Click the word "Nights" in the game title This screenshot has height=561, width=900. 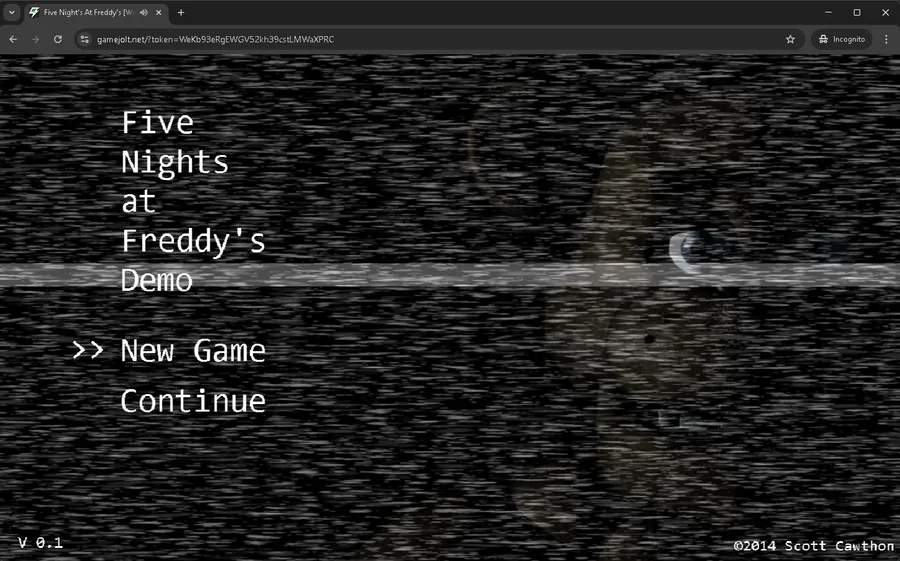click(175, 162)
